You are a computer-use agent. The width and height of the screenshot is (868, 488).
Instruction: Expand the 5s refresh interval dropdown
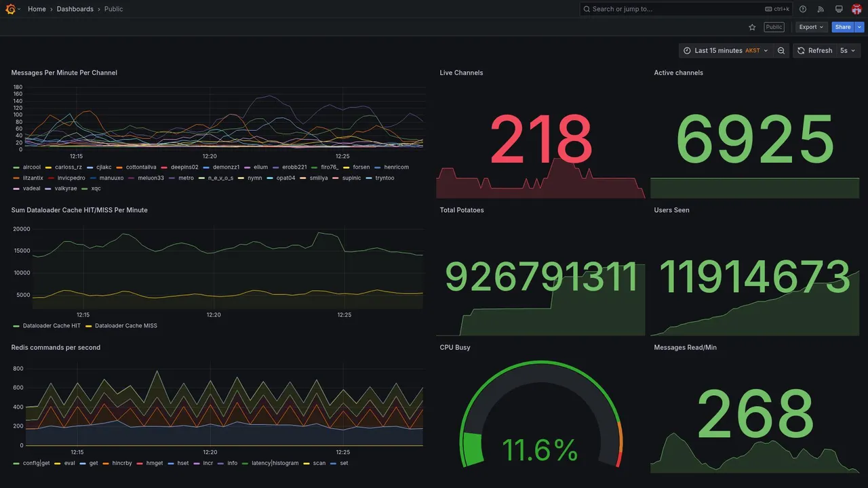point(848,51)
